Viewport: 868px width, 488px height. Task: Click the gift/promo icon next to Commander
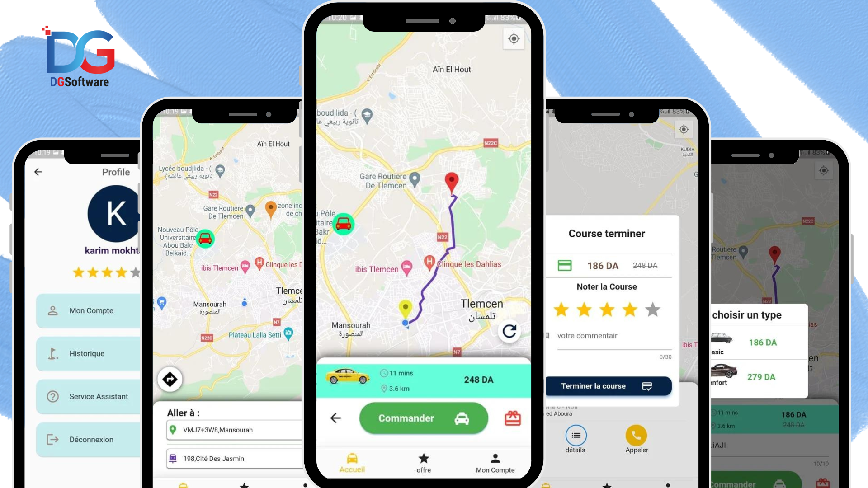pyautogui.click(x=512, y=418)
